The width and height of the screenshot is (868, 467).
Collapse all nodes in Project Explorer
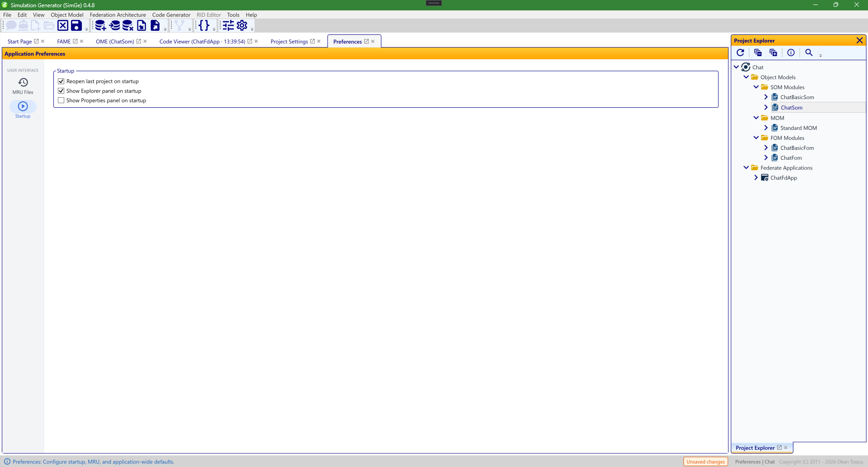[x=758, y=52]
